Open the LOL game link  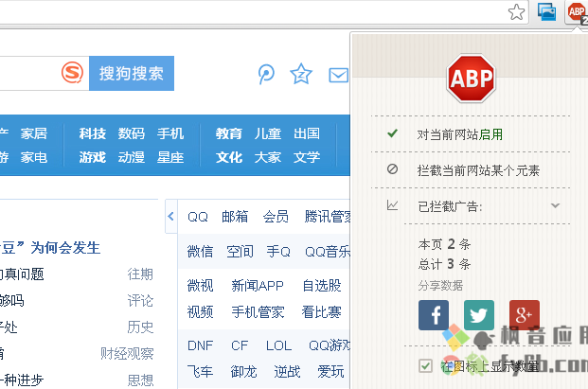[278, 345]
